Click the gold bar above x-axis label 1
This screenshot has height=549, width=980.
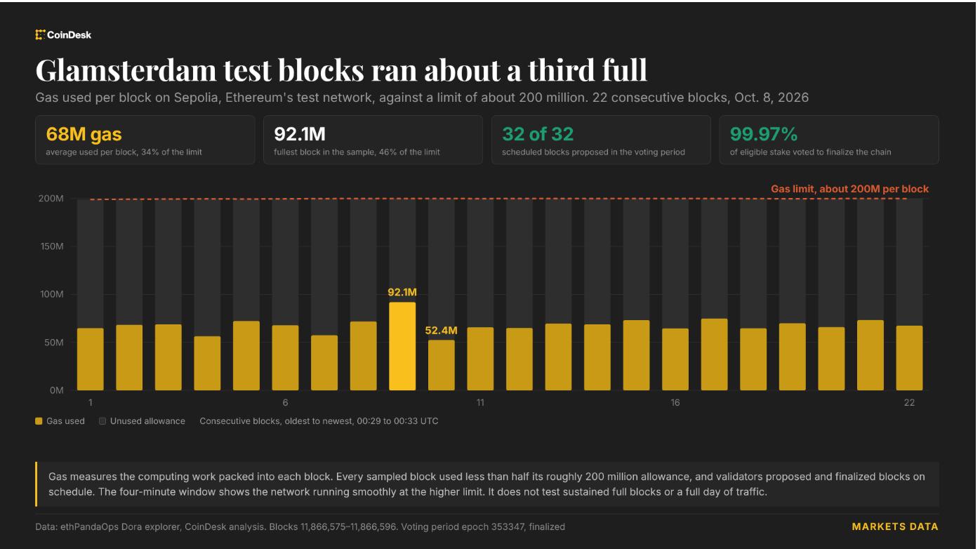91,359
